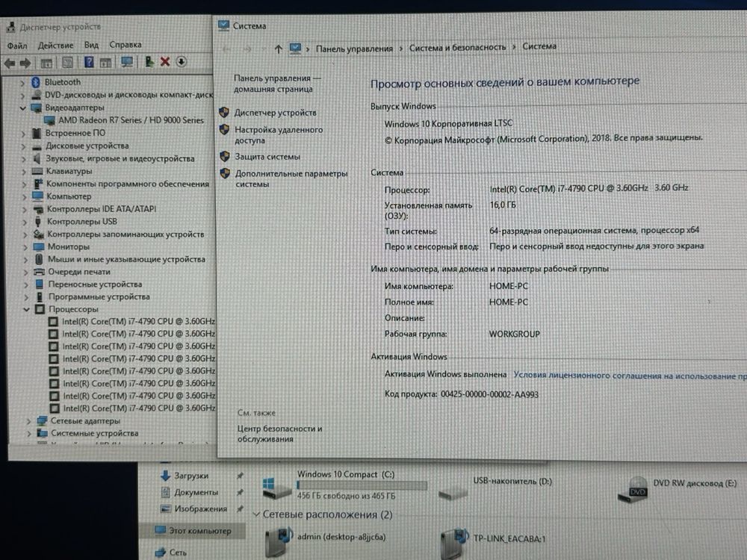The height and width of the screenshot is (560, 747).
Task: Click the Windows 10 Compact (C:) drive icon
Action: [276, 488]
